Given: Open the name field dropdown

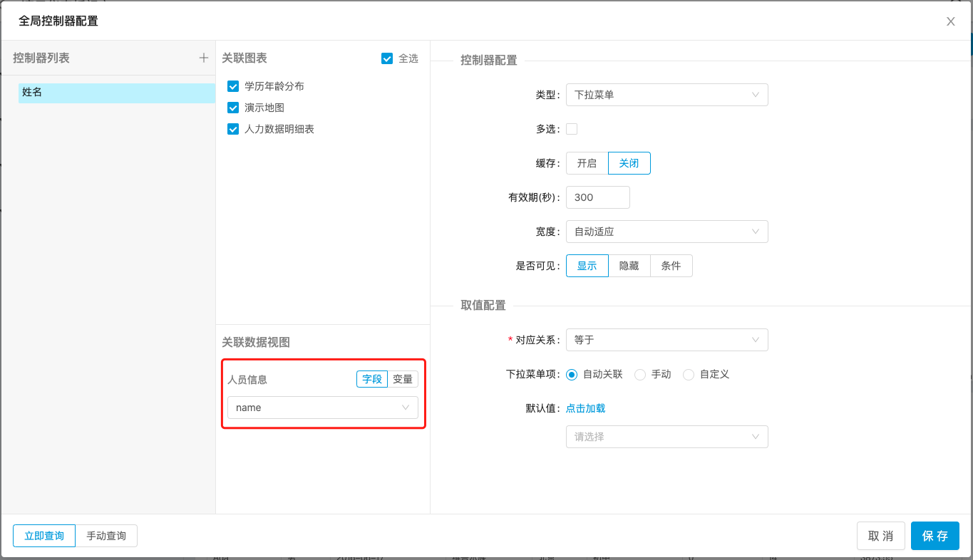Looking at the screenshot, I should pyautogui.click(x=322, y=408).
